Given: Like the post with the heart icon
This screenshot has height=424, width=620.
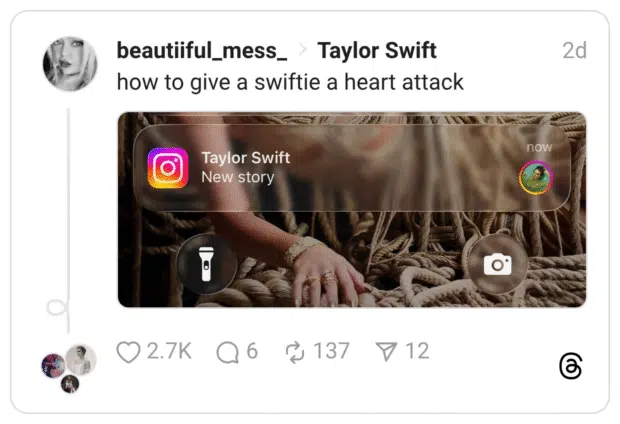Looking at the screenshot, I should (128, 352).
